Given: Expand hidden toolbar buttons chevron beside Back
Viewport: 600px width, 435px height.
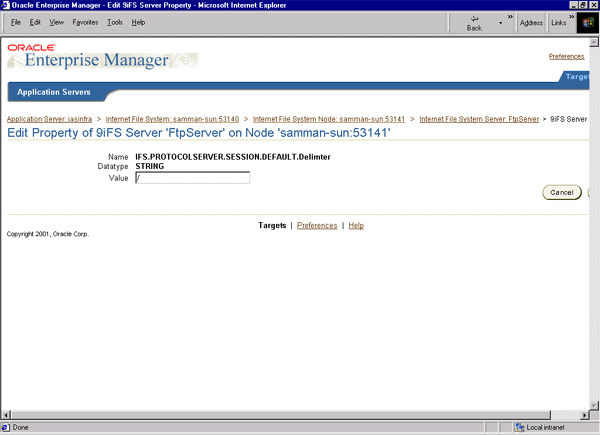Looking at the screenshot, I should click(510, 16).
